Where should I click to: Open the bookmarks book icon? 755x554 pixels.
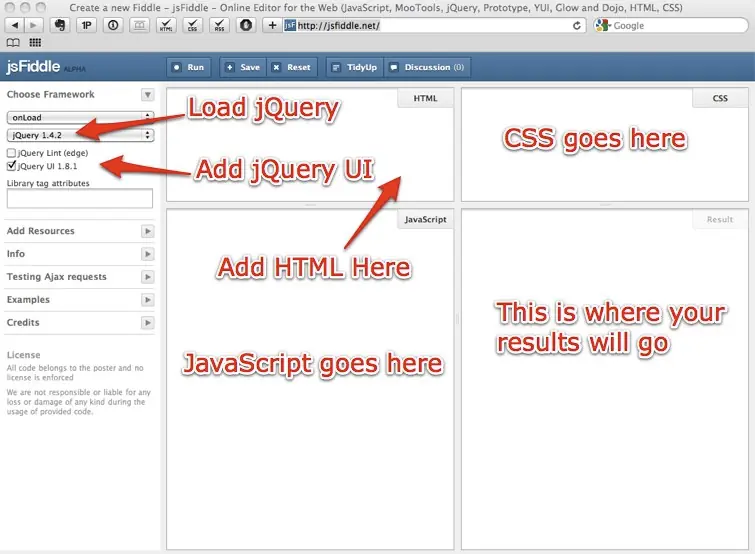point(13,43)
